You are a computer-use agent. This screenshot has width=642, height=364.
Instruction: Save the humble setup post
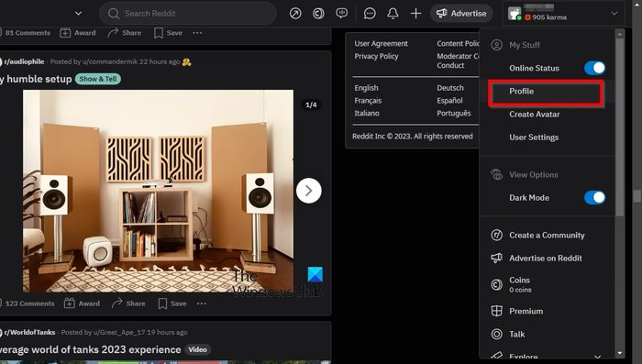(172, 303)
